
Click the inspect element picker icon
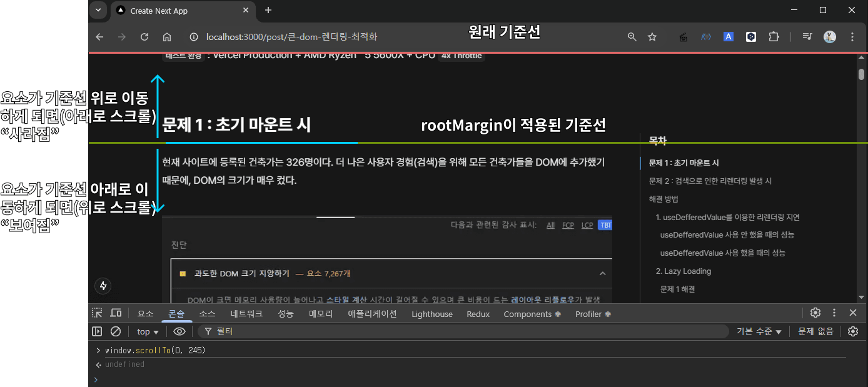pos(97,313)
